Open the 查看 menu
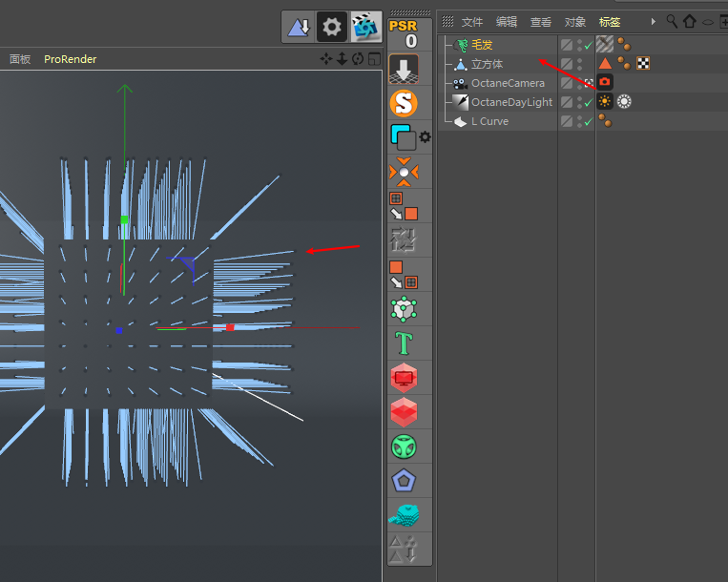 click(x=541, y=22)
